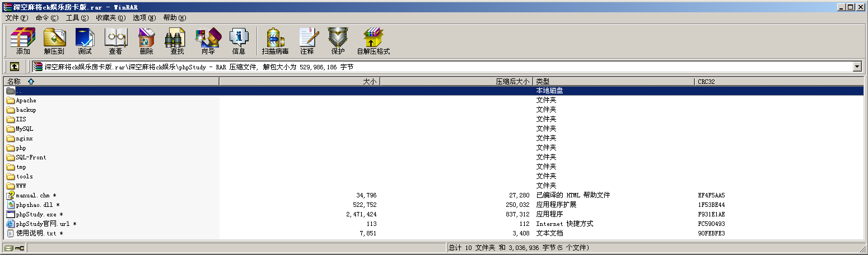
Task: Show archive 信息 (Info) icon
Action: 239,41
